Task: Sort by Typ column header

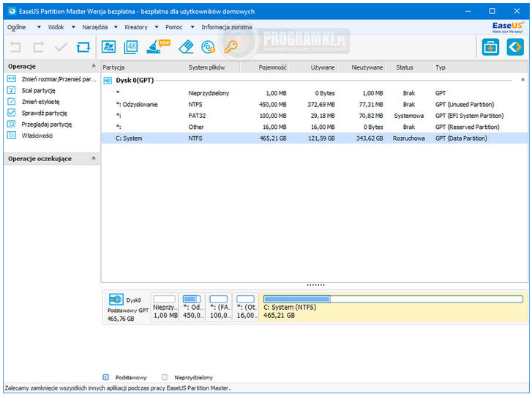Action: 481,67
